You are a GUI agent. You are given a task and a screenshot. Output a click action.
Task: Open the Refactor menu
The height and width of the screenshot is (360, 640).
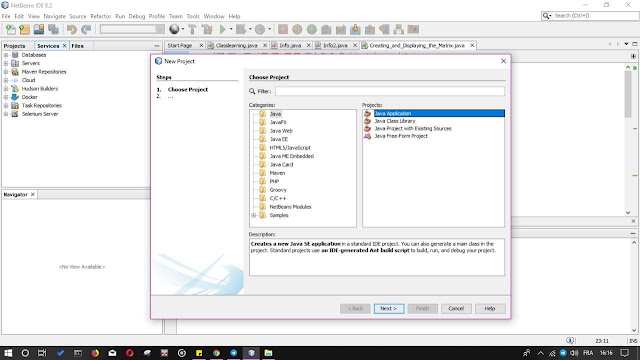[100, 16]
